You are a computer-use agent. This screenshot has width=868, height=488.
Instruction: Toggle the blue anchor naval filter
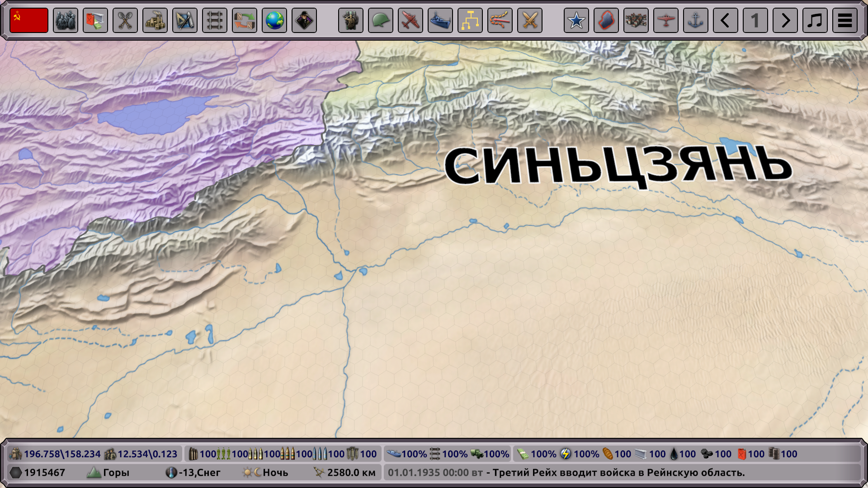point(696,20)
